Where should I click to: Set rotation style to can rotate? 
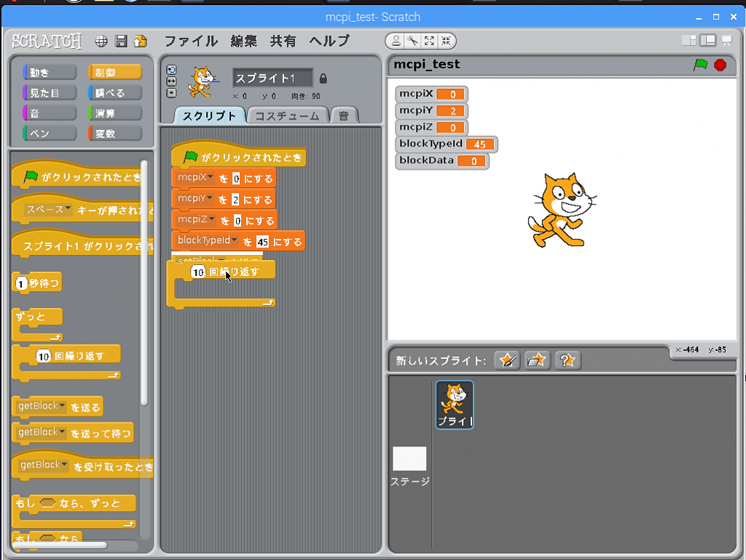pos(171,70)
